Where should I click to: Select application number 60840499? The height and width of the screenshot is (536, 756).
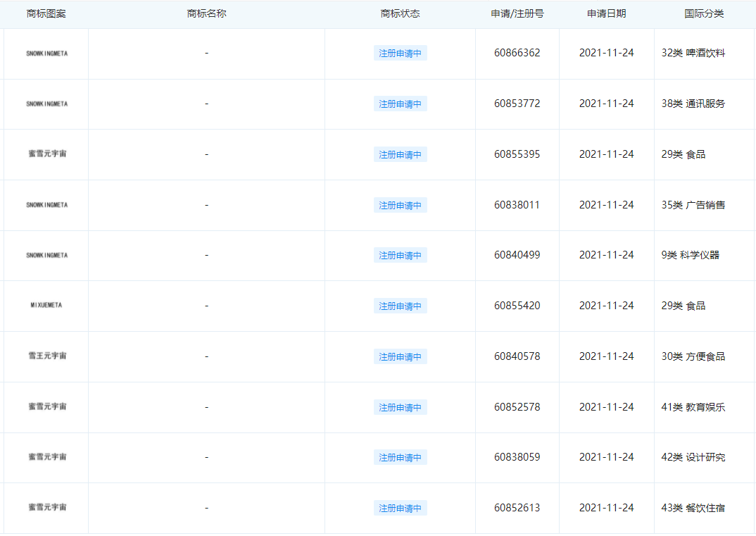[517, 255]
